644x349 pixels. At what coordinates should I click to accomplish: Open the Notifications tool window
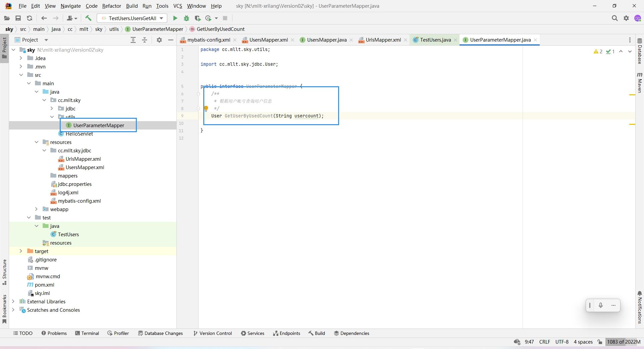640,307
